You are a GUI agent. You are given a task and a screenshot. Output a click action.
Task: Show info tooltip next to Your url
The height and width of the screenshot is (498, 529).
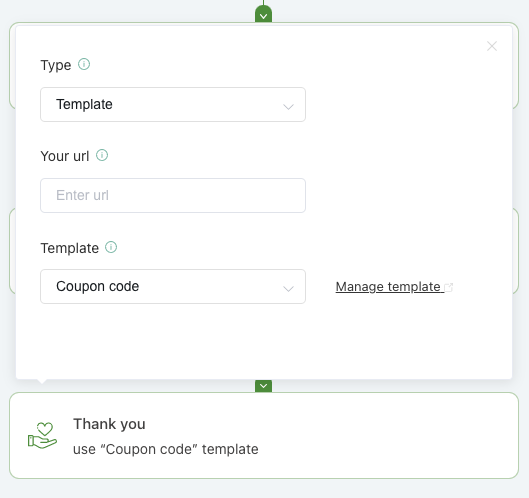coord(102,155)
